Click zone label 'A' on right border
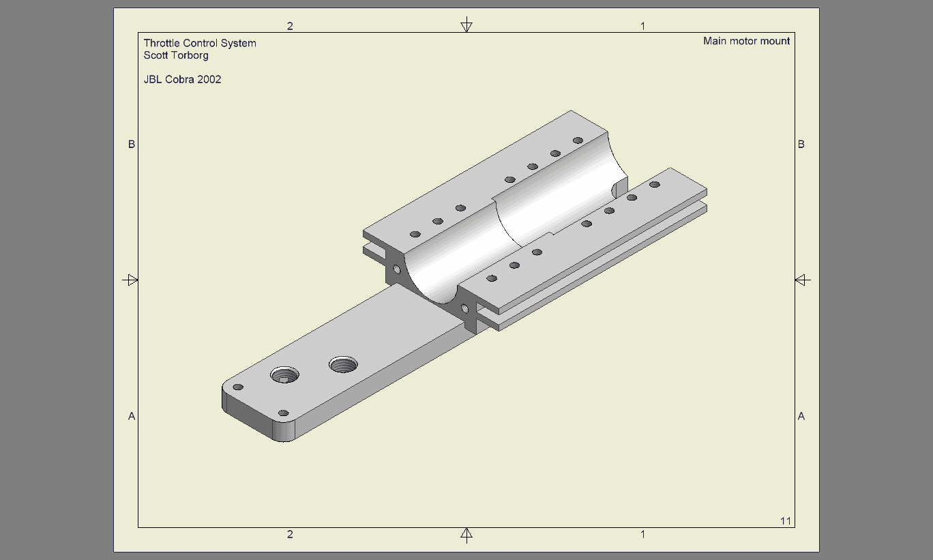Image resolution: width=933 pixels, height=560 pixels. click(801, 416)
